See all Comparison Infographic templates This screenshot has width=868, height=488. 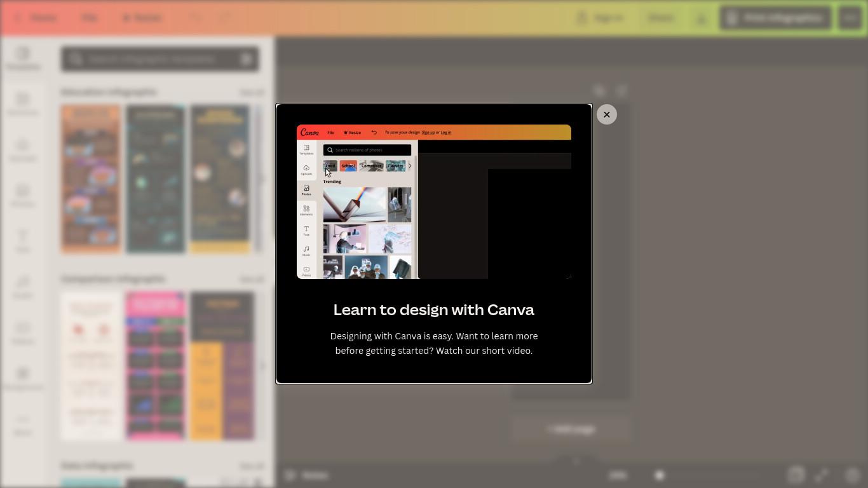(252, 280)
